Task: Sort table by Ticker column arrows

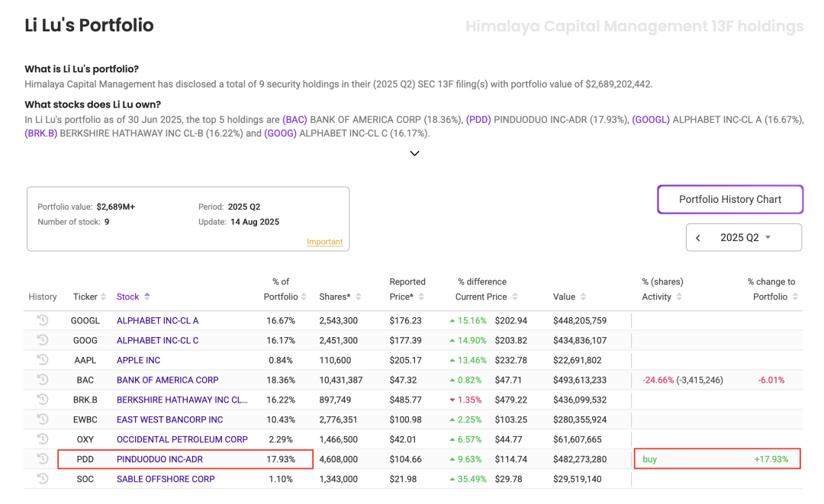Action: click(104, 297)
